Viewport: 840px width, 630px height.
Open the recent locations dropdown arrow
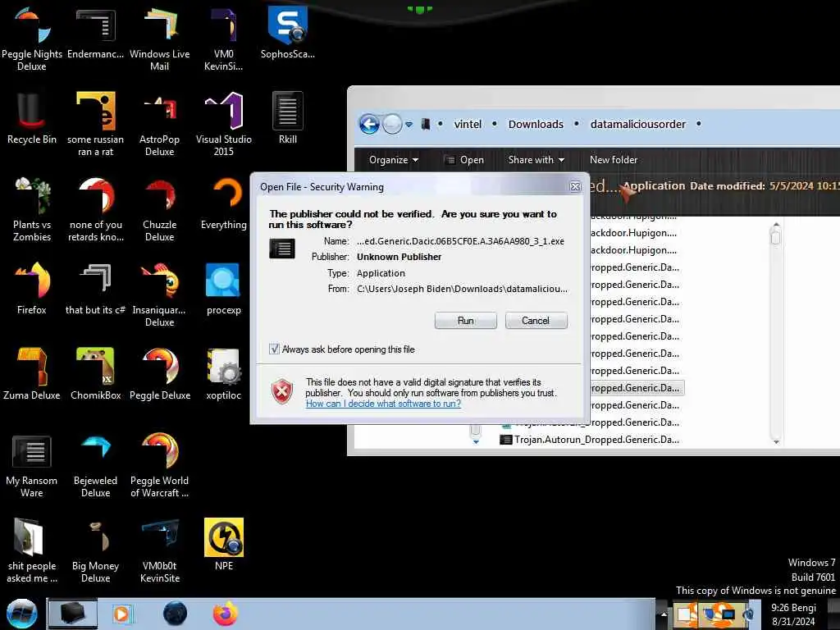(x=409, y=125)
